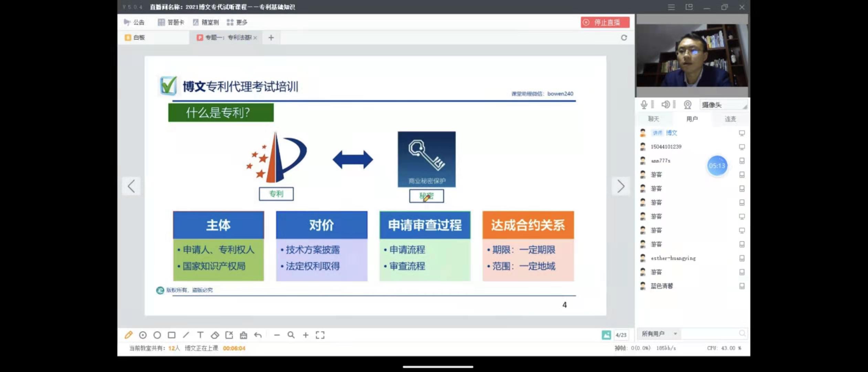Select the rectangle shape tool
868x372 pixels.
click(171, 335)
